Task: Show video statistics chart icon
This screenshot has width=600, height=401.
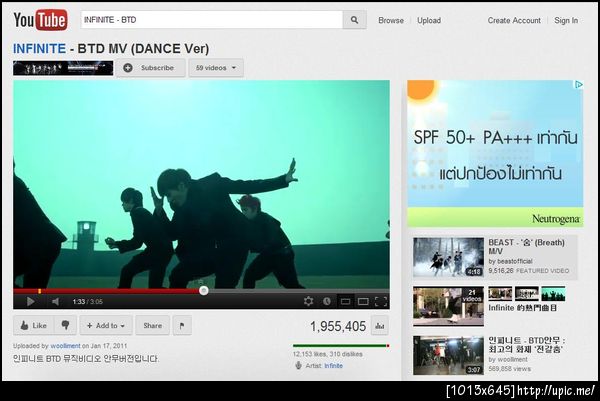Action: click(x=380, y=326)
